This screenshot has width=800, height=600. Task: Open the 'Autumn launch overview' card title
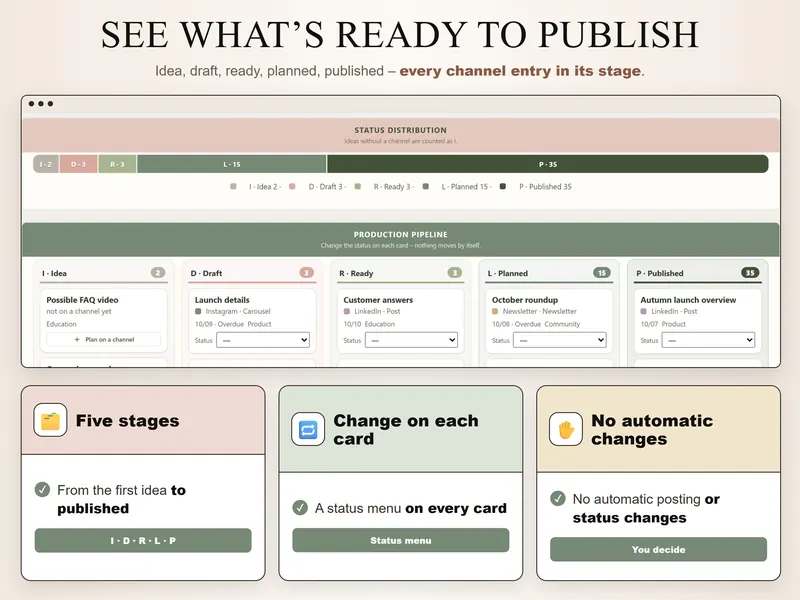(x=688, y=300)
